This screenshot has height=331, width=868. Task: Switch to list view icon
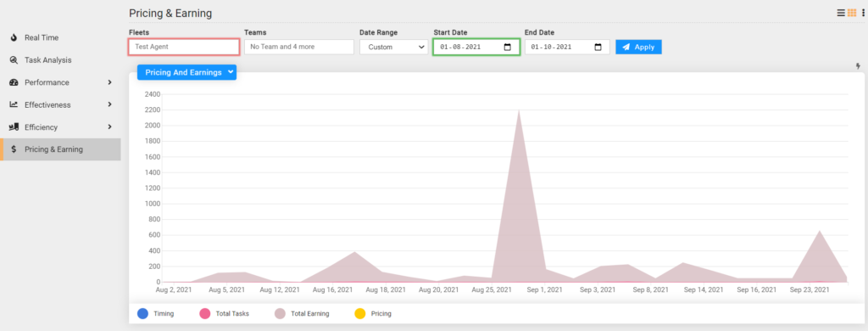tap(841, 13)
